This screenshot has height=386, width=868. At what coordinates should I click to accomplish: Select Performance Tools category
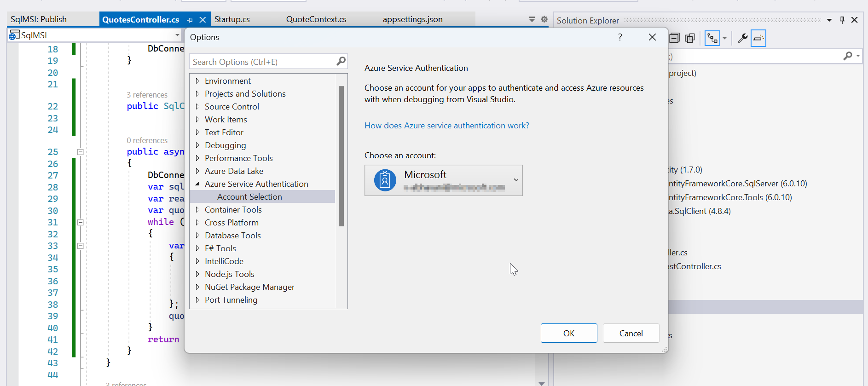pos(239,158)
